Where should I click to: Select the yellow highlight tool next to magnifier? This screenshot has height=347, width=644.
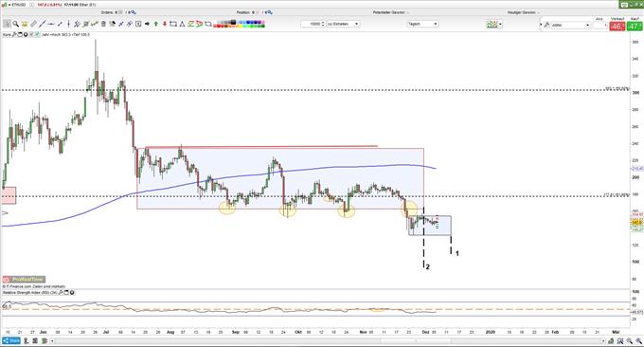[25, 24]
